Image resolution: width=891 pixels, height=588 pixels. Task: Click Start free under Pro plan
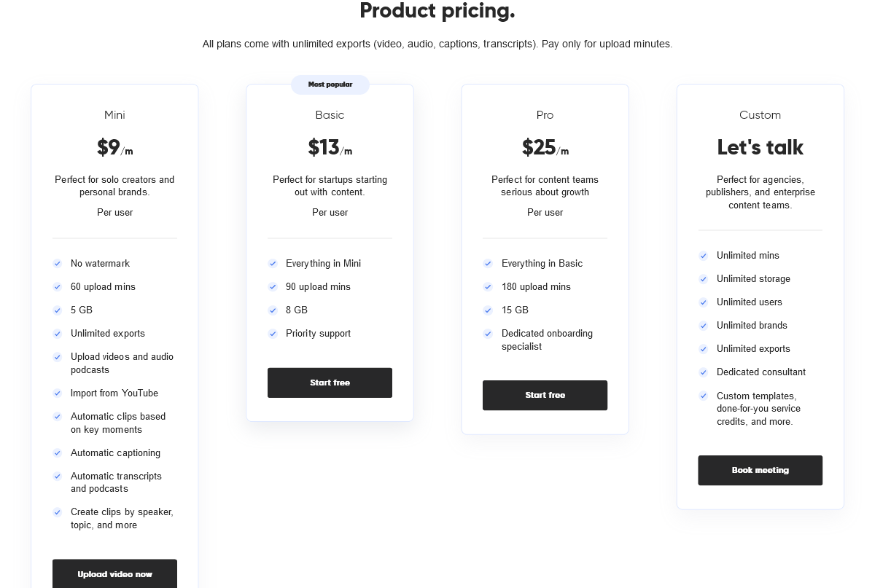point(545,395)
